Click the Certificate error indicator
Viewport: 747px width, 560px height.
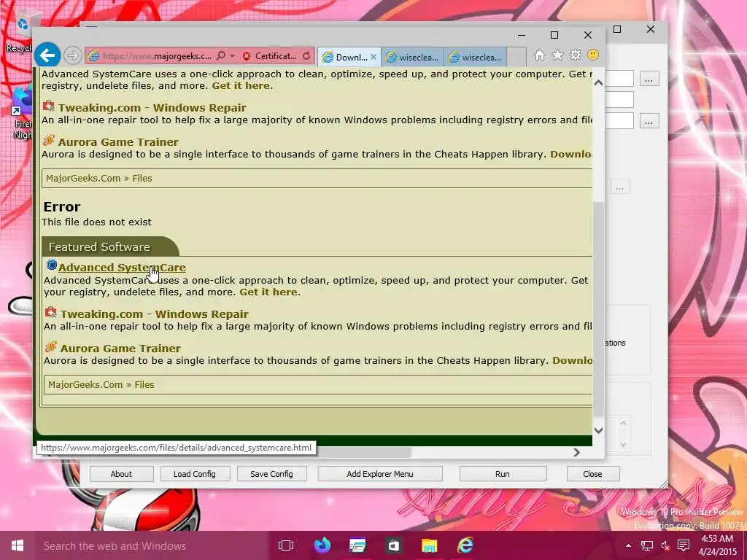click(270, 55)
